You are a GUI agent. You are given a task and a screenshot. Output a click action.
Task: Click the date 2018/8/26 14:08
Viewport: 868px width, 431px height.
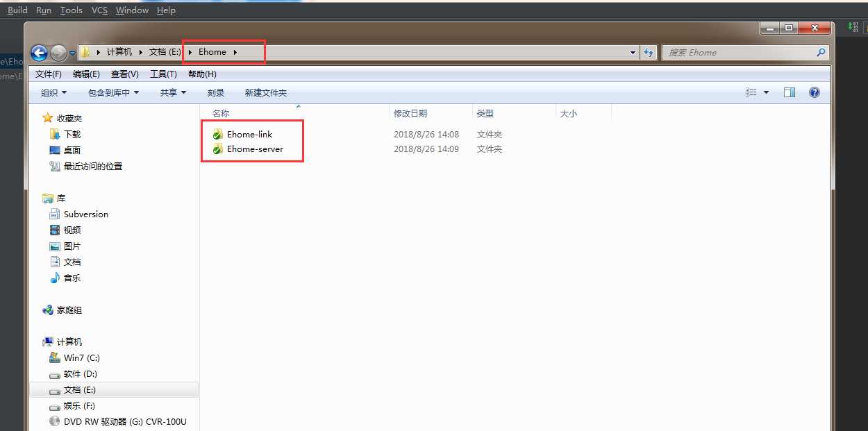point(426,134)
